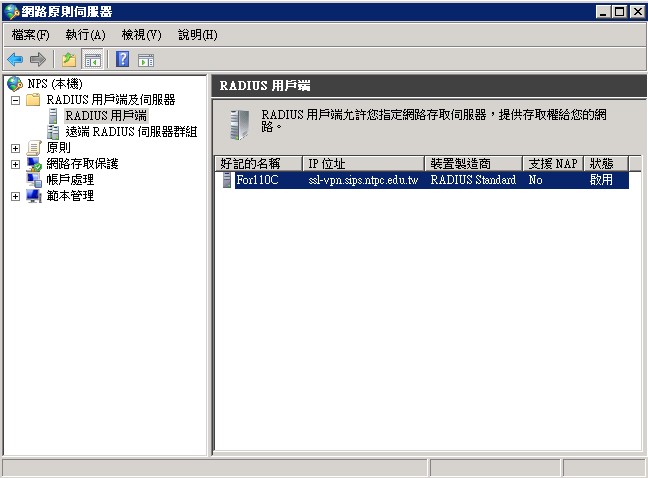
Task: Click the gray Forward arrow toolbar icon
Action: click(x=38, y=59)
